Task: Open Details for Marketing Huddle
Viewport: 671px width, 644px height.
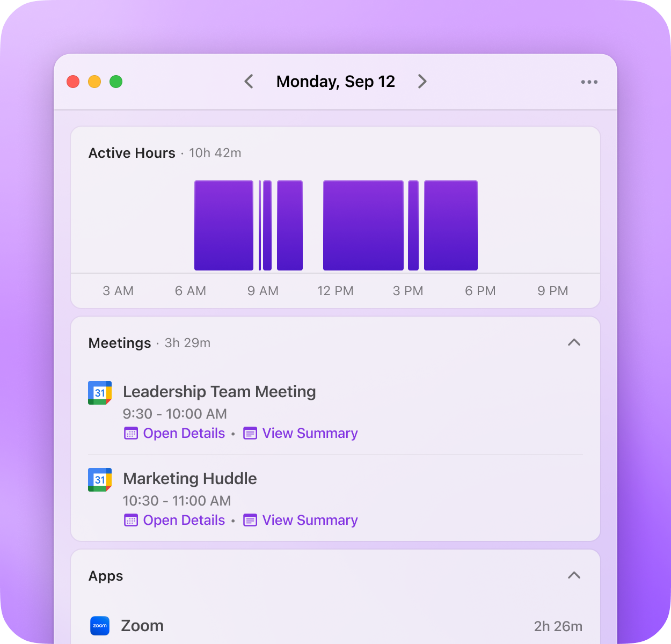Action: pyautogui.click(x=184, y=521)
